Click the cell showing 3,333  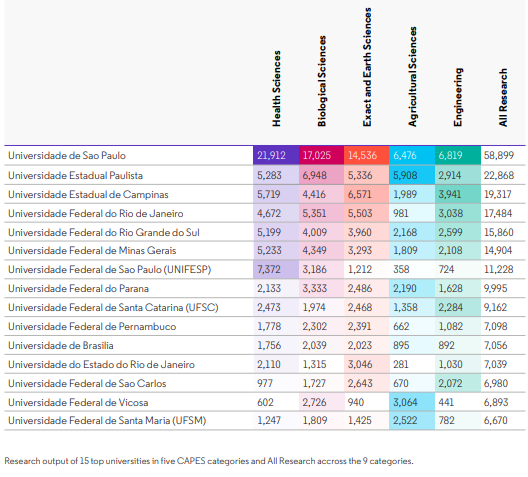coord(321,288)
